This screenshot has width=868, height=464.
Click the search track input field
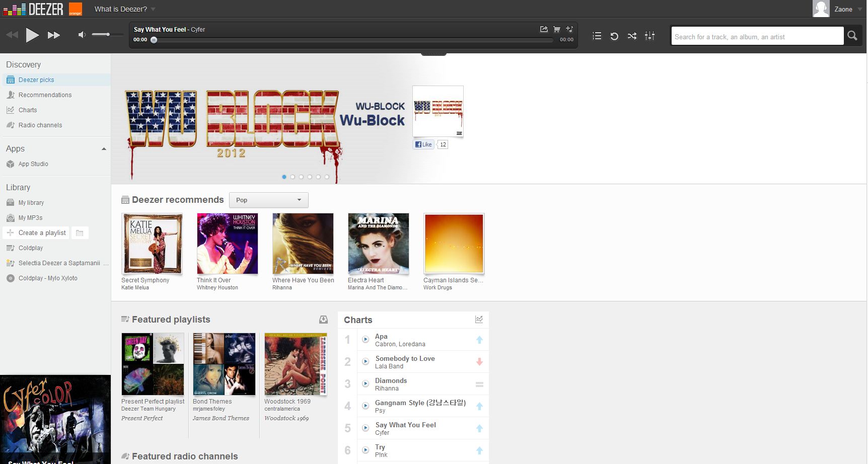point(757,36)
